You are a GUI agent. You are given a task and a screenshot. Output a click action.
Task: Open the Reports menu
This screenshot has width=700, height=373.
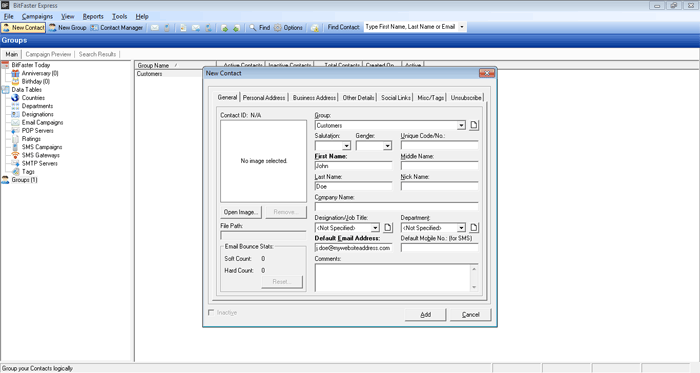point(93,17)
